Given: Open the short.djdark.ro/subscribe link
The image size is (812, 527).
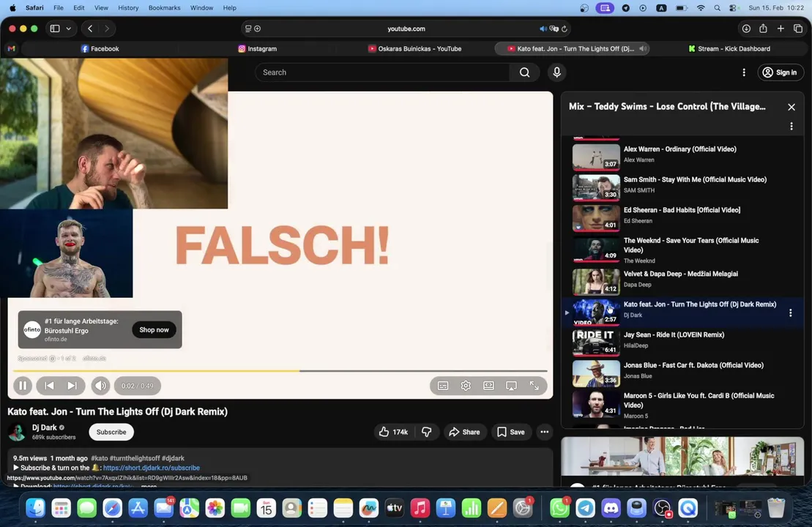Looking at the screenshot, I should point(152,468).
